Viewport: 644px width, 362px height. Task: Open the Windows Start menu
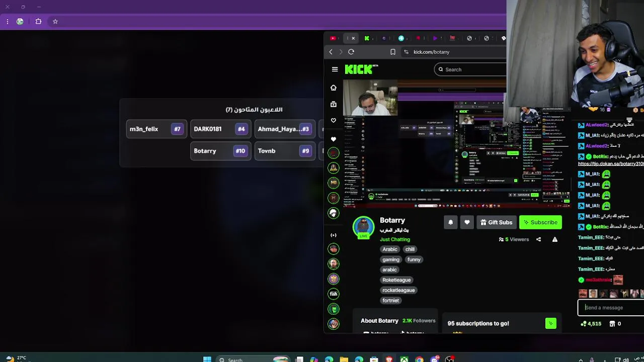(x=207, y=359)
